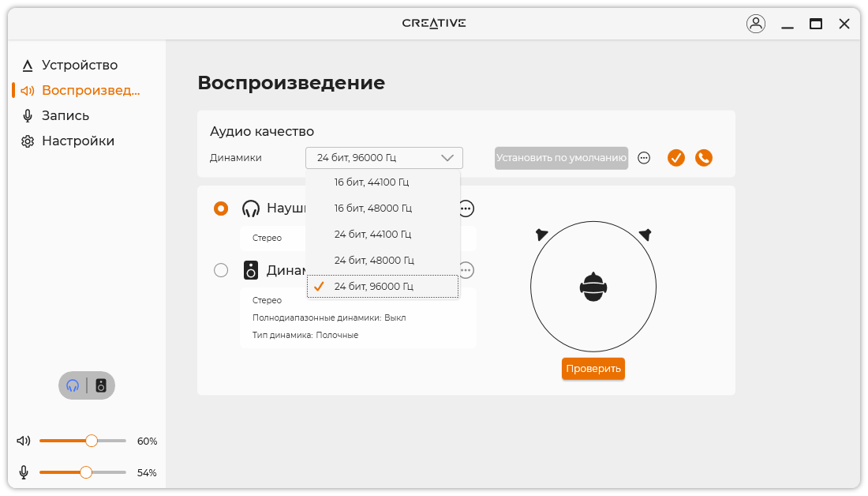Viewport: 868px width, 496px height.
Task: Click the Установить по умолчанию button
Action: tap(561, 158)
